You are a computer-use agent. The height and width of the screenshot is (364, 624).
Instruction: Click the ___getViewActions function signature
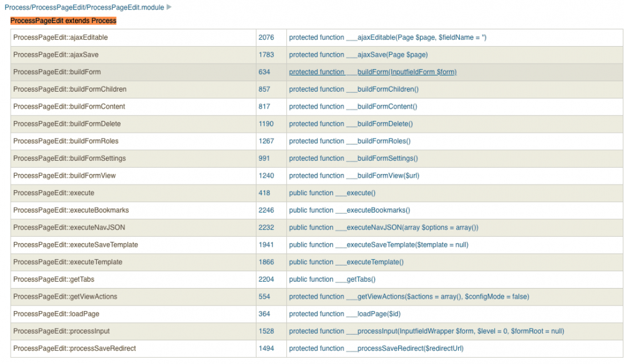(x=409, y=297)
